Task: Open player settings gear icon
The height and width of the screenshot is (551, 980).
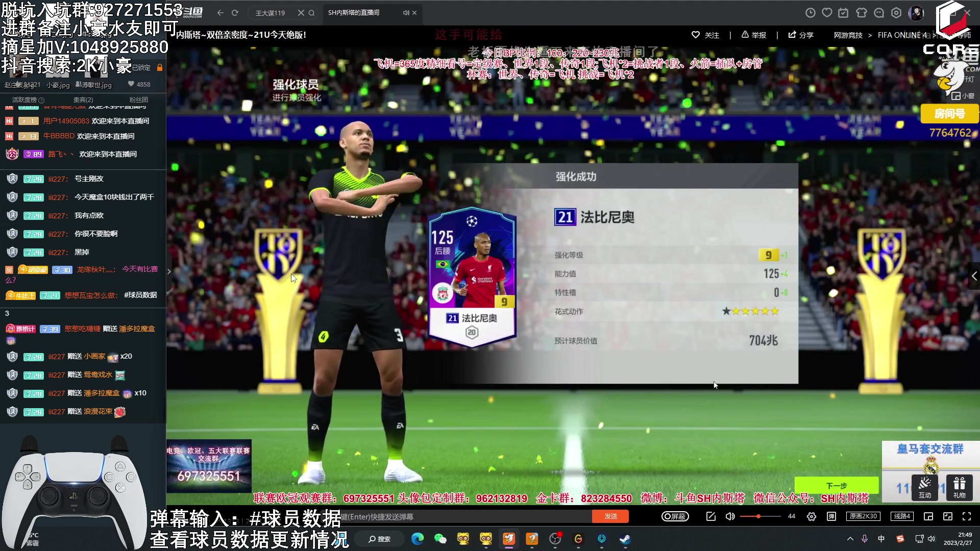Action: (811, 516)
